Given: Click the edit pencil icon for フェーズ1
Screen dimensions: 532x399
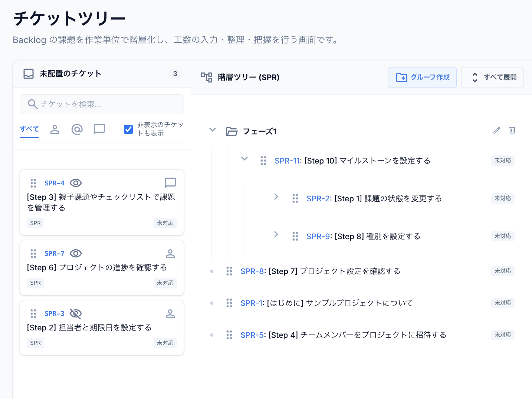Looking at the screenshot, I should click(496, 131).
